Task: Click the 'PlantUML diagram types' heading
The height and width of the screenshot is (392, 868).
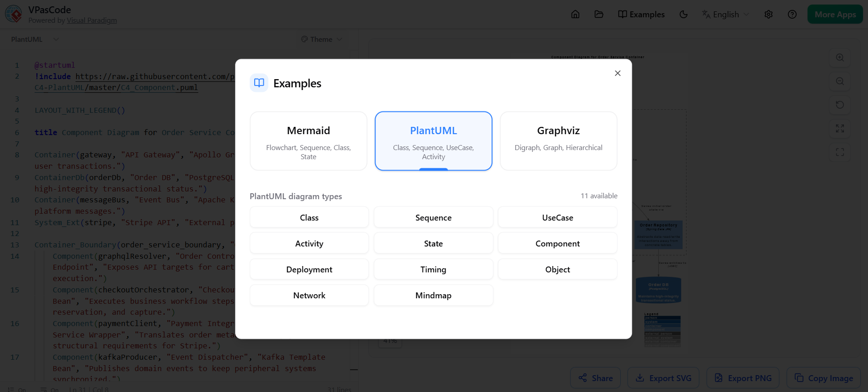Action: (296, 196)
